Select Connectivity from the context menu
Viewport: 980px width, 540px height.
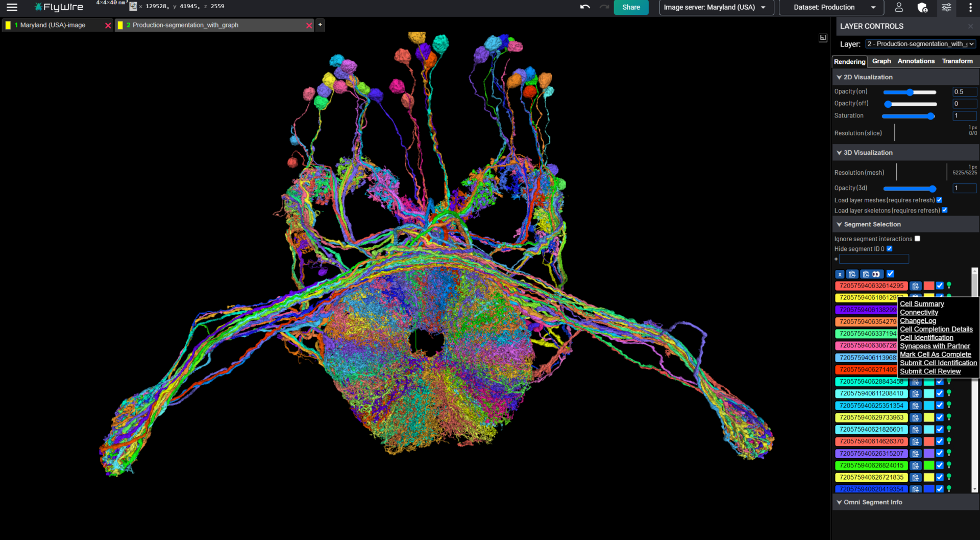click(919, 312)
